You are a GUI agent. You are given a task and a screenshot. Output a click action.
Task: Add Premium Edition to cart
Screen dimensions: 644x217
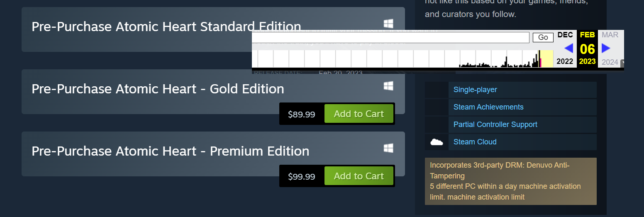click(359, 176)
